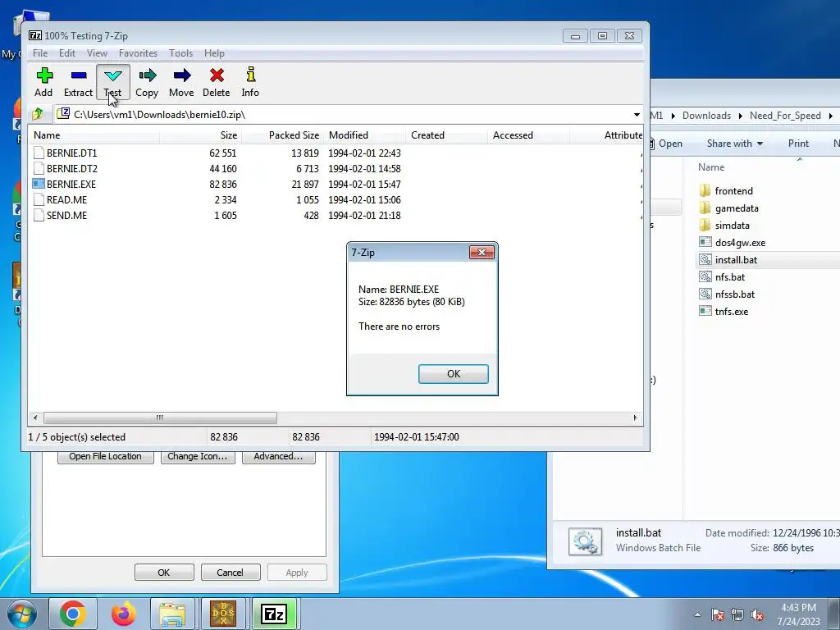Screen dimensions: 840x630
Task: Select nfssb.bat in Explorer window
Action: pyautogui.click(x=727, y=294)
